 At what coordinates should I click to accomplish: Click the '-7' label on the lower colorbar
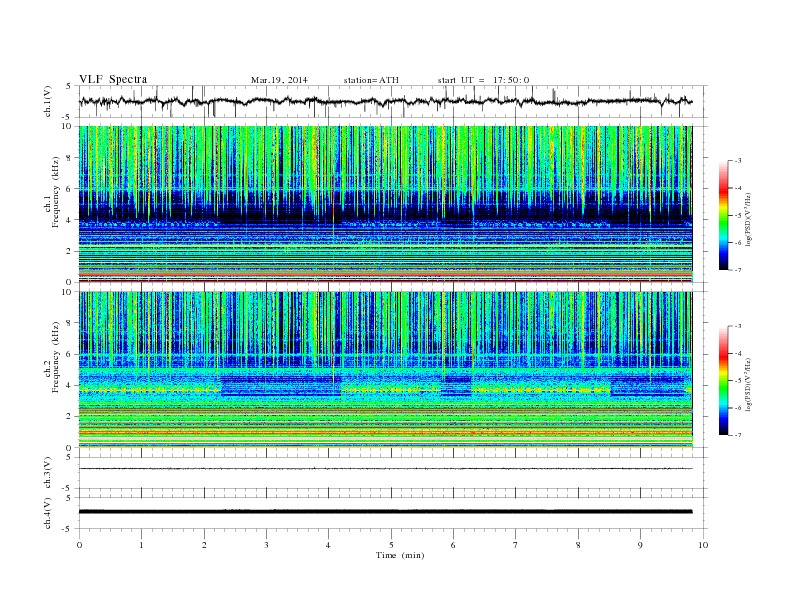(x=738, y=435)
